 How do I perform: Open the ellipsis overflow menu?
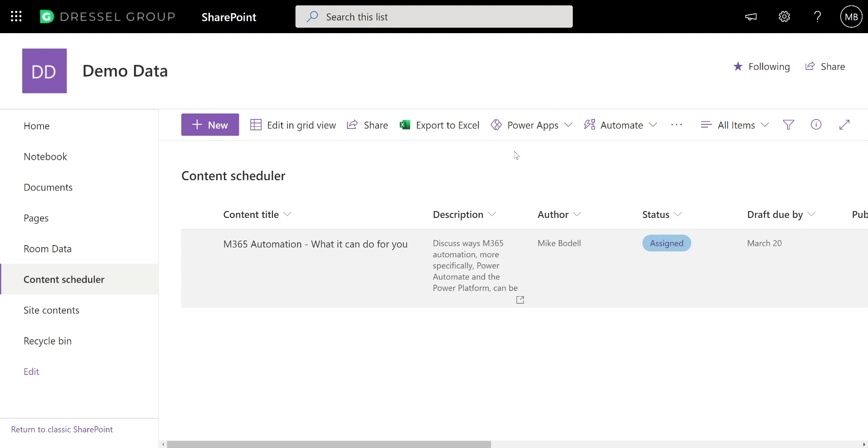point(676,125)
